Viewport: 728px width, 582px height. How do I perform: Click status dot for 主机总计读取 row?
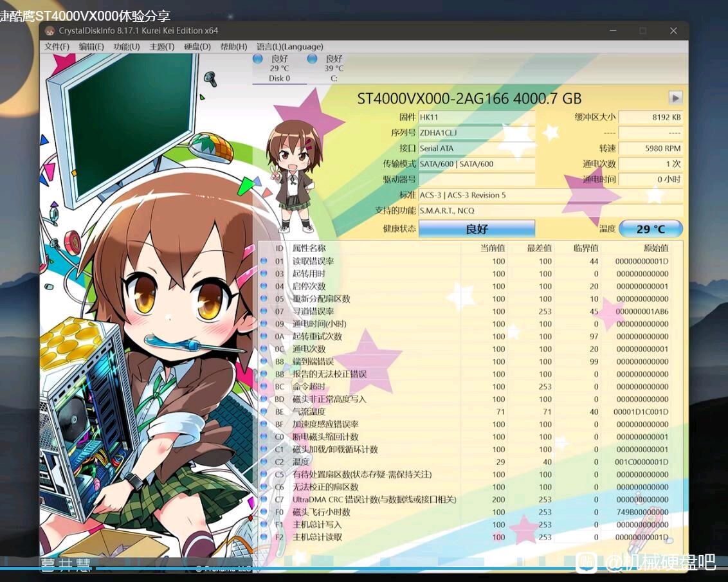264,537
